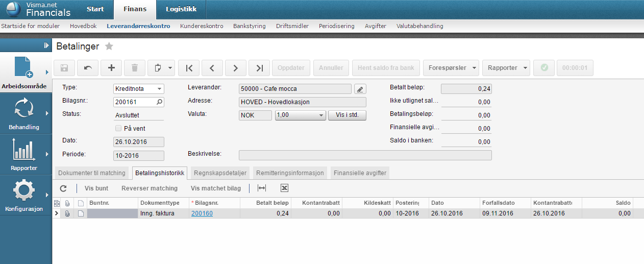
Task: Open the Avgifter module
Action: click(376, 26)
